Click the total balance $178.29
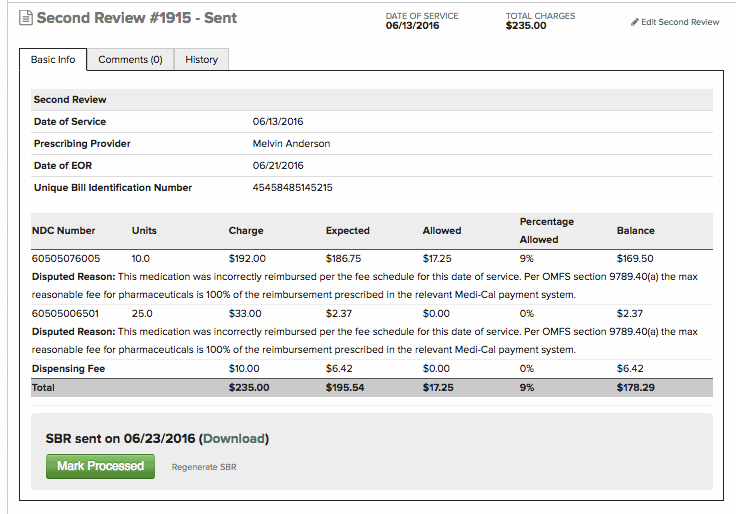 pos(635,387)
